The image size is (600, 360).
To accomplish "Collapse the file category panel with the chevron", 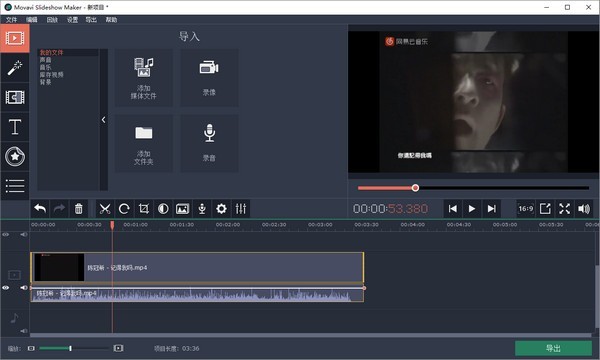I will (103, 120).
